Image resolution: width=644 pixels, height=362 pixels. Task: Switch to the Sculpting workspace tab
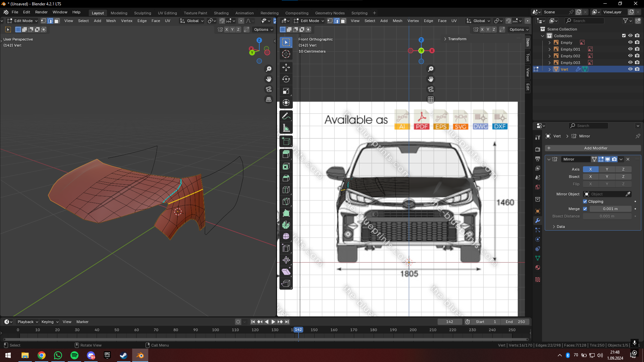[x=142, y=13]
